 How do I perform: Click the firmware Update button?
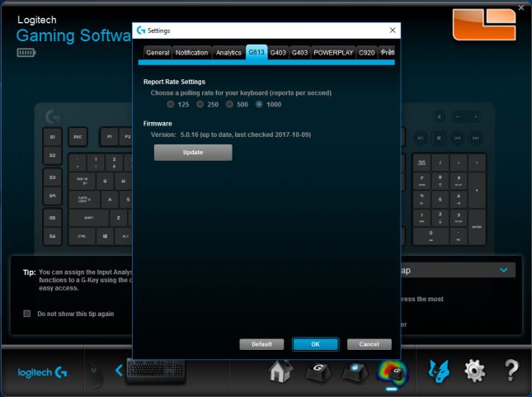[x=193, y=153]
